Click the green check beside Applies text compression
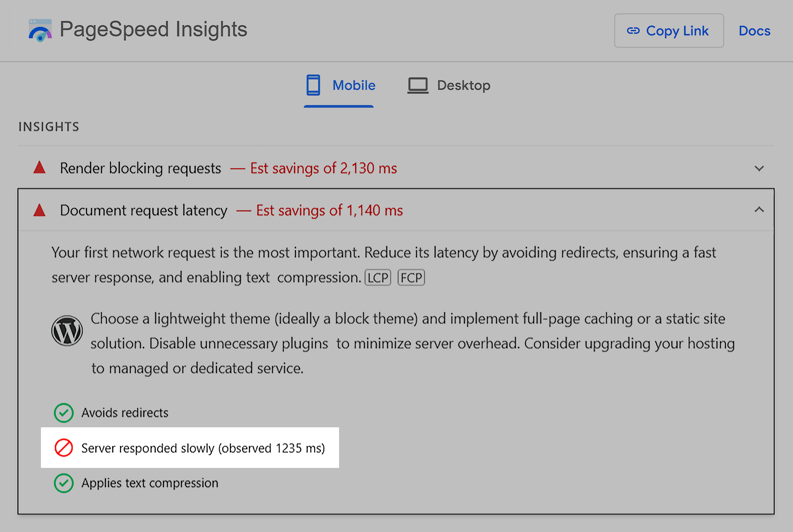793x532 pixels. pyautogui.click(x=64, y=483)
